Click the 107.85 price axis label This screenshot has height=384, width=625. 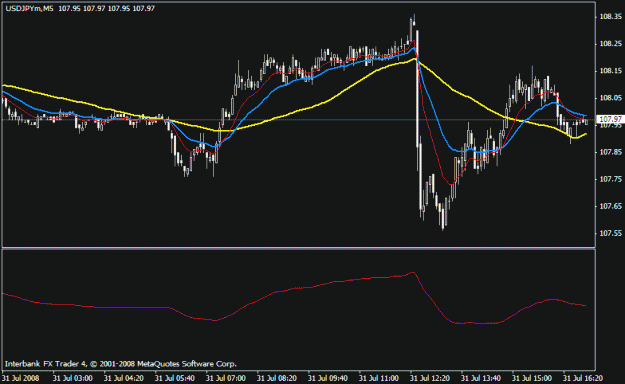point(610,152)
